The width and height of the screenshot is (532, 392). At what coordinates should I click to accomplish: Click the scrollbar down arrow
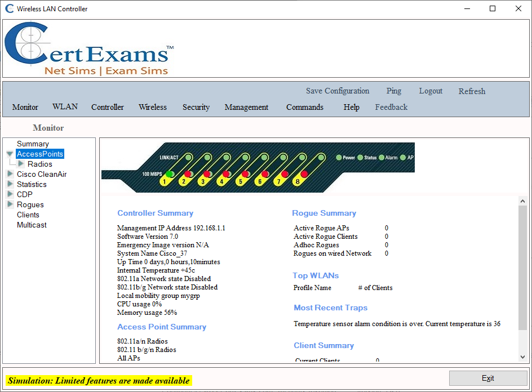point(522,356)
